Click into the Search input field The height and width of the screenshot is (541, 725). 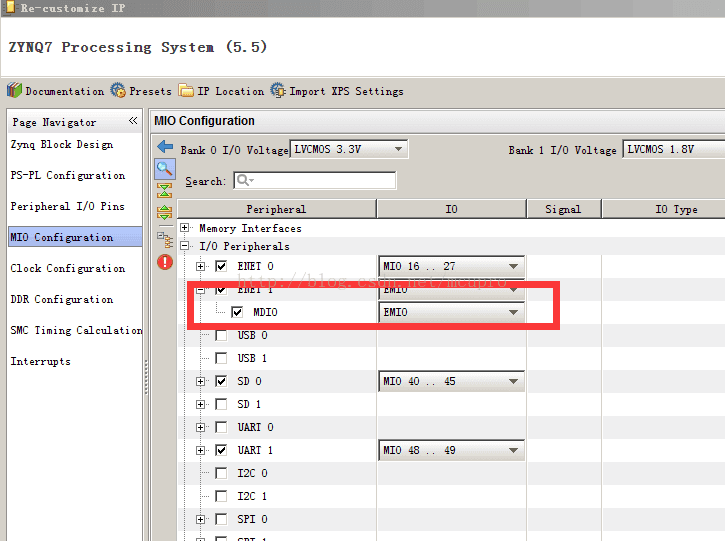315,180
